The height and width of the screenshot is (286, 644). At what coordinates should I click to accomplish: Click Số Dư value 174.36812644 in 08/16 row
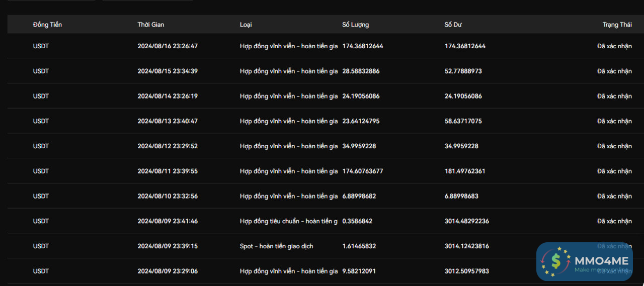[x=465, y=46]
